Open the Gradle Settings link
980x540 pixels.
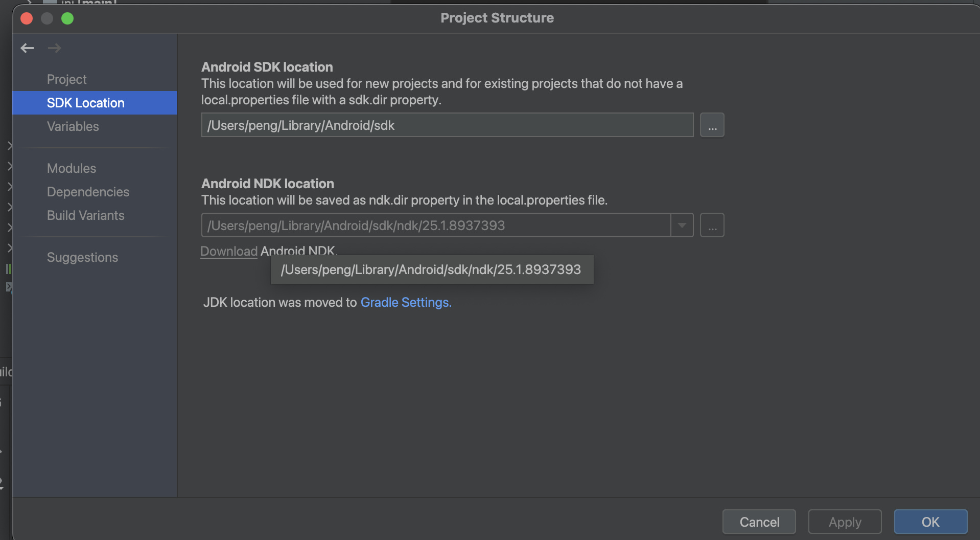tap(406, 302)
